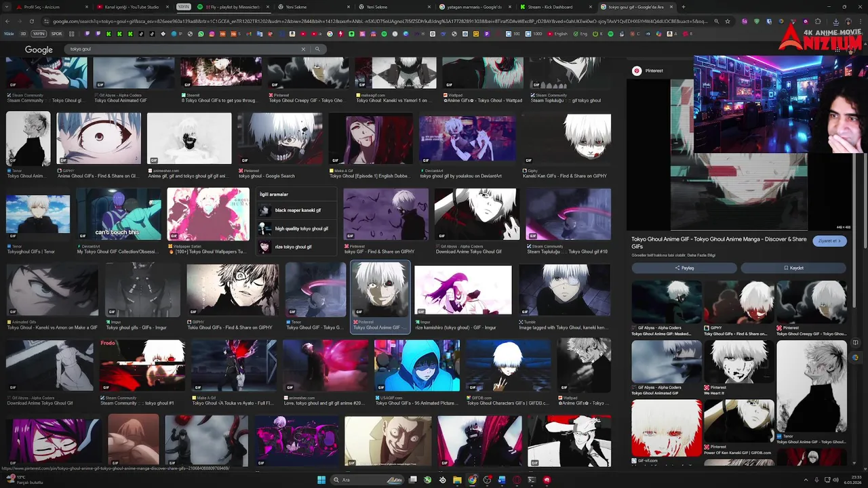The width and height of the screenshot is (868, 488).
Task: Select related search 'high quality tokyo ghoul gif'
Action: pos(296,228)
